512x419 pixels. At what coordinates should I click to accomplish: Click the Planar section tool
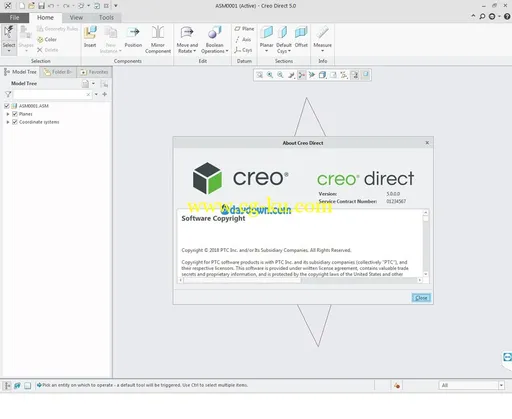tap(266, 37)
